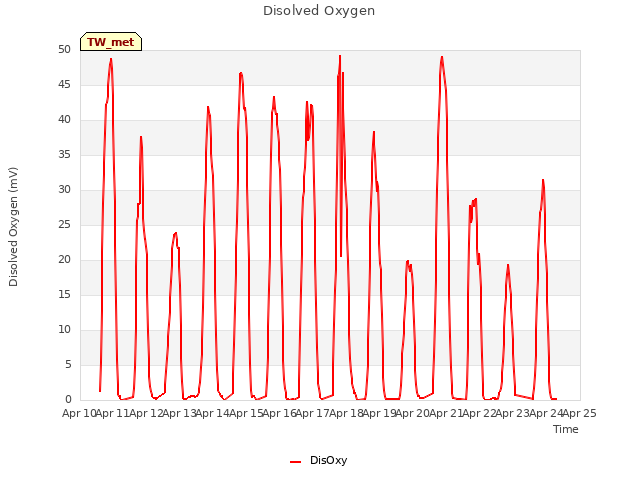The height and width of the screenshot is (480, 640).
Task: Click the Apr 16 x-axis tick
Action: (279, 413)
